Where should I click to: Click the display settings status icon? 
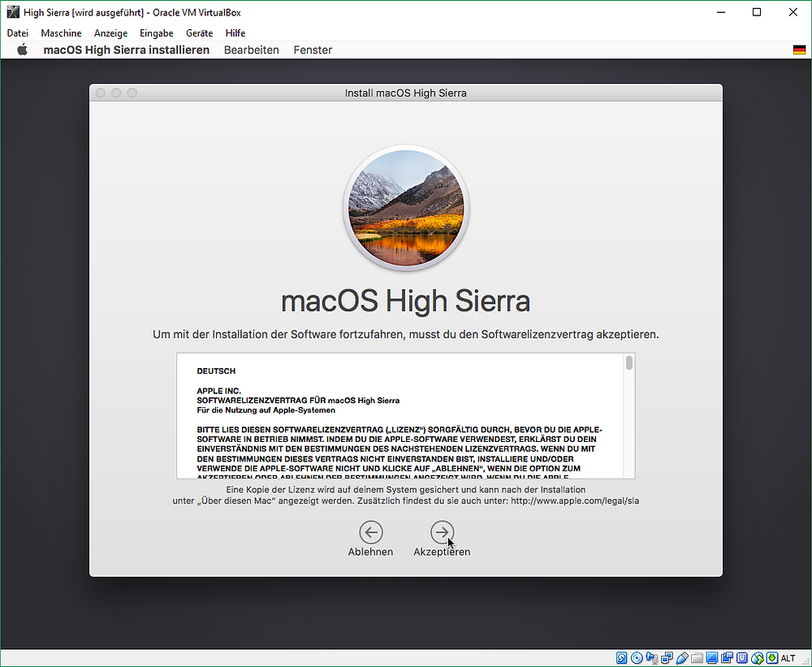coord(712,658)
